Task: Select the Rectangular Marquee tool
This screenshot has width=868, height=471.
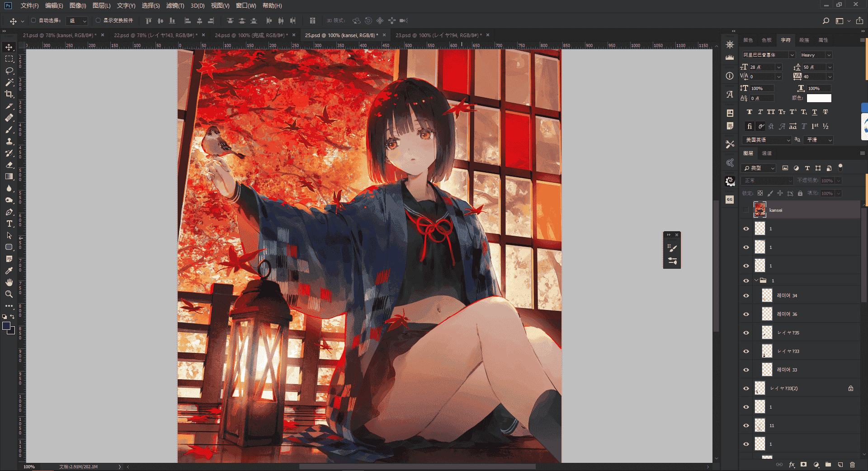Action: tap(9, 59)
